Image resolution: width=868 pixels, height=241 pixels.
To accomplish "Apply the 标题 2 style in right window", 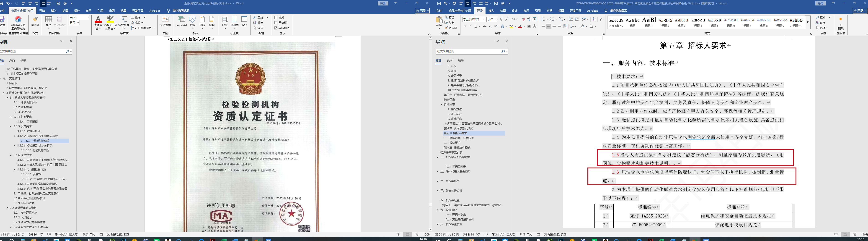I will [x=665, y=22].
